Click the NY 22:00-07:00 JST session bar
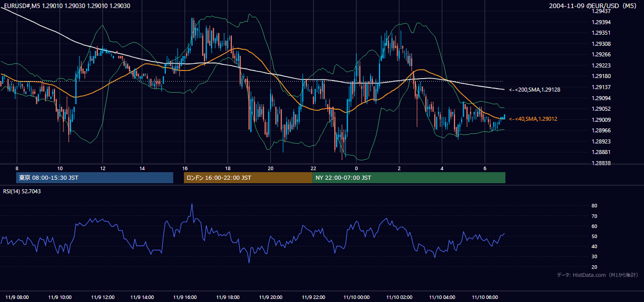 tap(409, 178)
